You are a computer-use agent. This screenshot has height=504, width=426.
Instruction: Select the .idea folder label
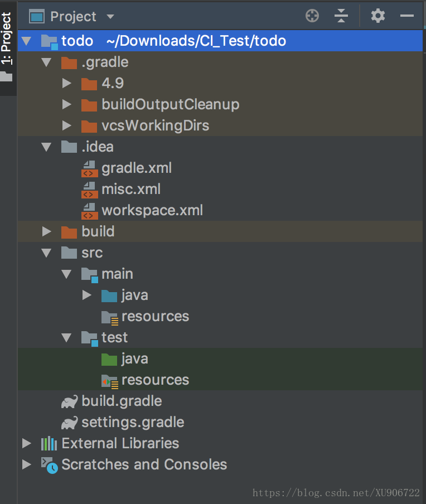[x=98, y=147]
